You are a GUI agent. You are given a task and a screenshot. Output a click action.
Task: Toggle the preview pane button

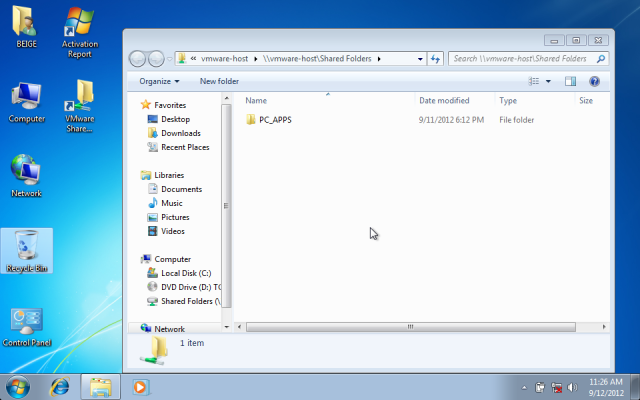point(570,81)
